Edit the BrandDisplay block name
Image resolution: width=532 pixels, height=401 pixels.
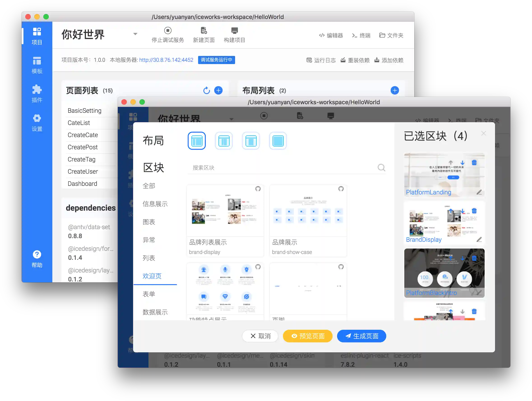[479, 240]
